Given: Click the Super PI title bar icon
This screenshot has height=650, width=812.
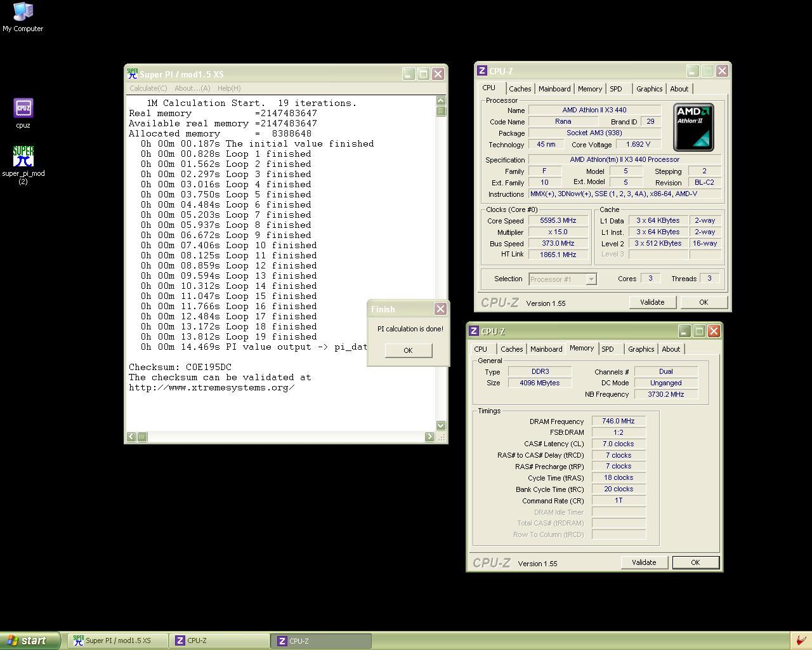Looking at the screenshot, I should click(x=132, y=74).
